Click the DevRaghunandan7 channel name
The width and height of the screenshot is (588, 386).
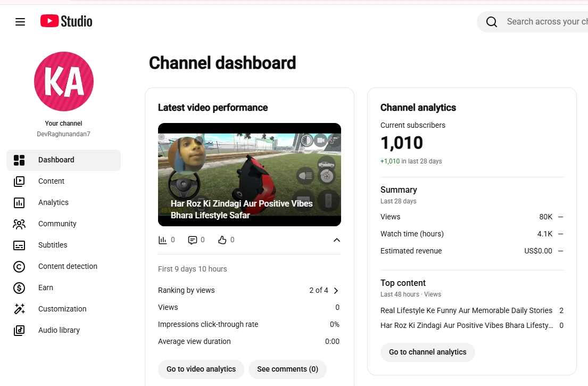63,134
